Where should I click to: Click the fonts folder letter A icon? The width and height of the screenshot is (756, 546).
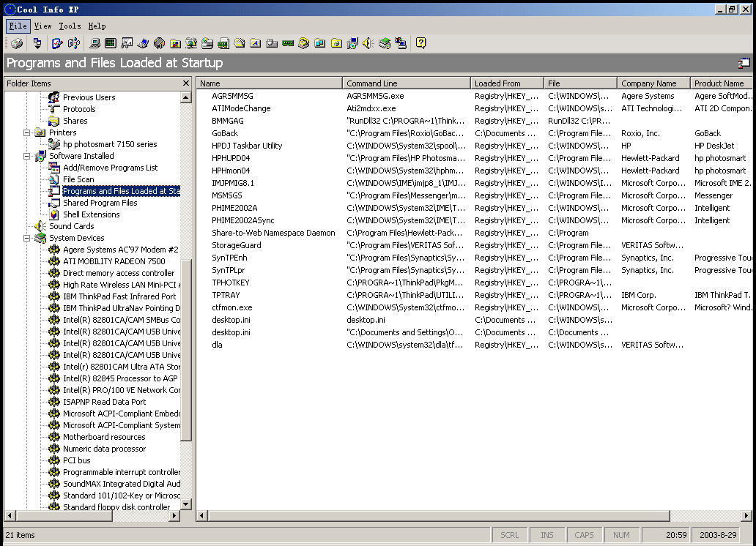point(256,43)
